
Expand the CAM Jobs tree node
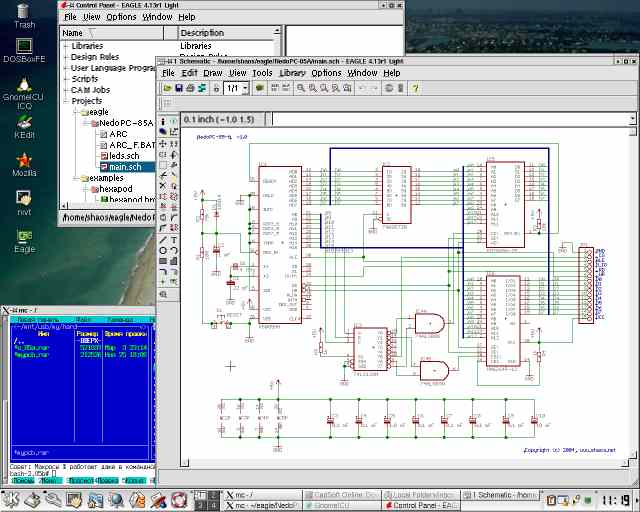coord(66,90)
